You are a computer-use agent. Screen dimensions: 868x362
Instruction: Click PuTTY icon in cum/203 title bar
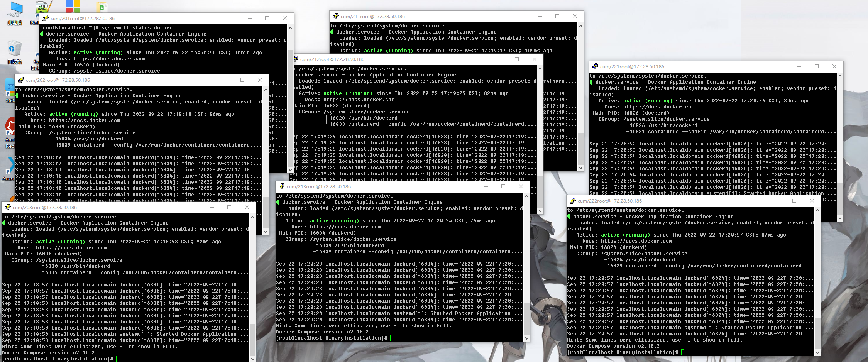tap(8, 207)
